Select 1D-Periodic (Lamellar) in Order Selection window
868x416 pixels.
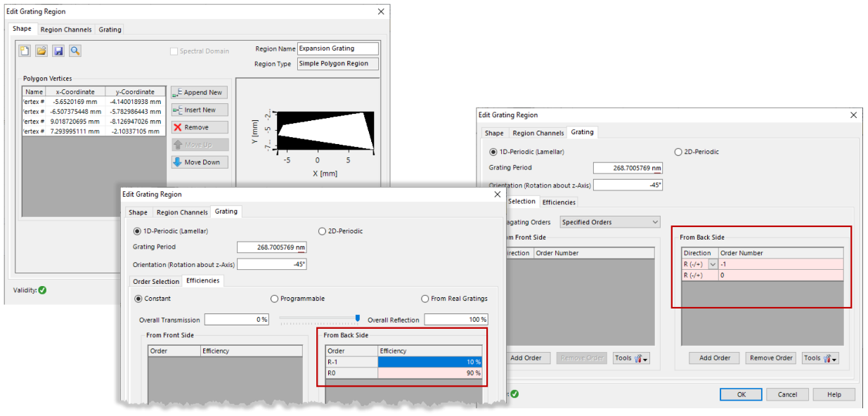(493, 151)
